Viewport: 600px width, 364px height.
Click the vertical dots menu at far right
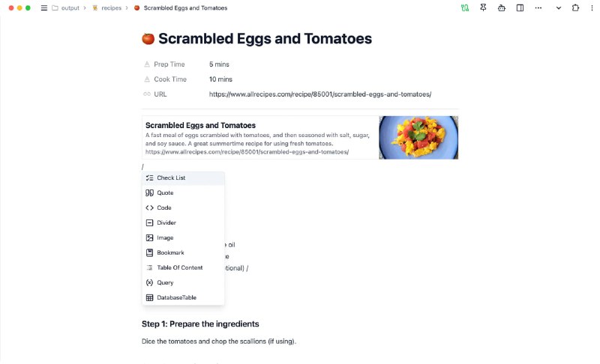[x=592, y=7]
